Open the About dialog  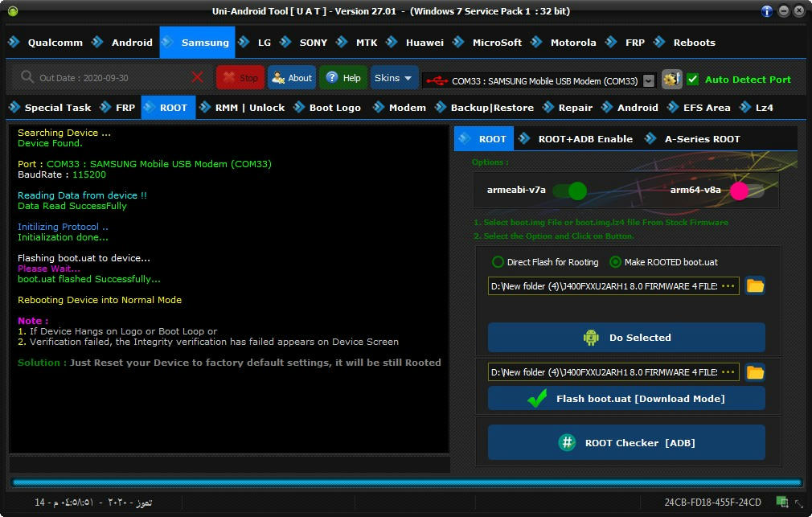[292, 78]
